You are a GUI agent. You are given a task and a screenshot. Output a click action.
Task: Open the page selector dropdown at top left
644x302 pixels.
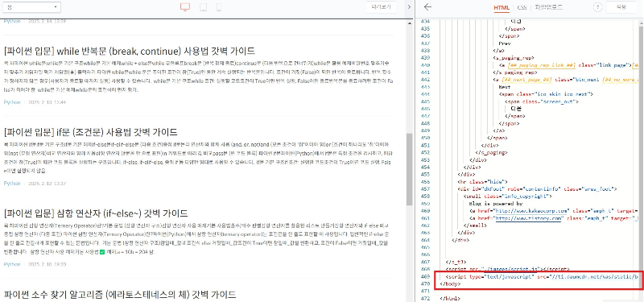tap(31, 7)
